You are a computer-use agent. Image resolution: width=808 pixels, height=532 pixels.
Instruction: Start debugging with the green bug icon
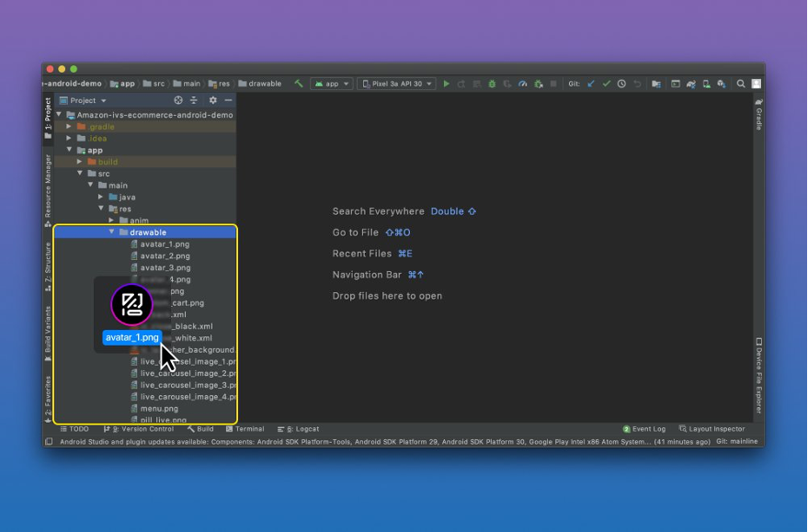click(492, 84)
